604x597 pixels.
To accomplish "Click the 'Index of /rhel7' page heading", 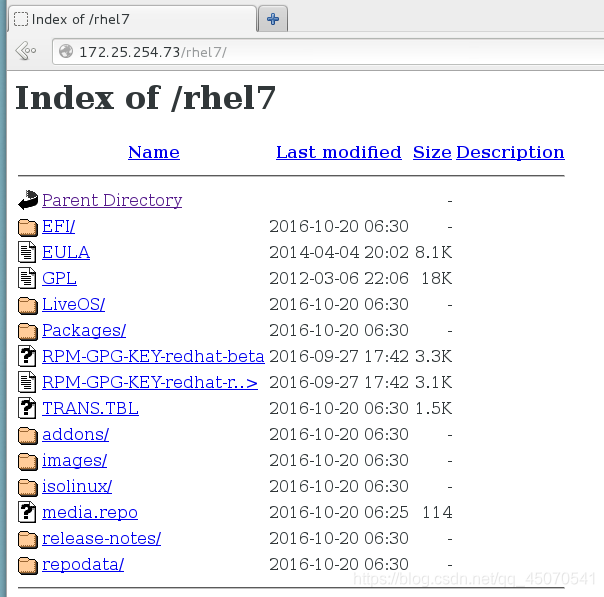I will coord(145,98).
